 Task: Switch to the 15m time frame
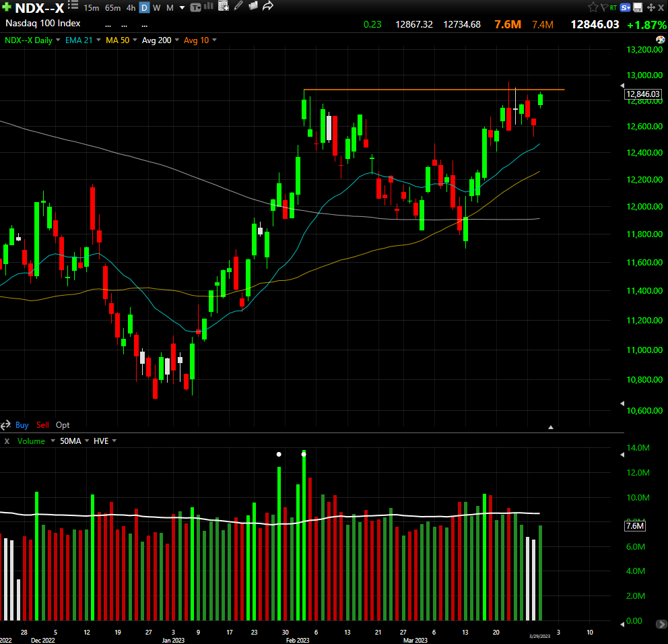[91, 7]
